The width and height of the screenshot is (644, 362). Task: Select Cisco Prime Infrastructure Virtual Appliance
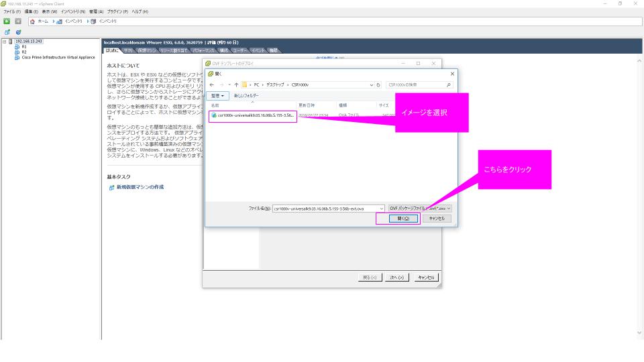(58, 58)
